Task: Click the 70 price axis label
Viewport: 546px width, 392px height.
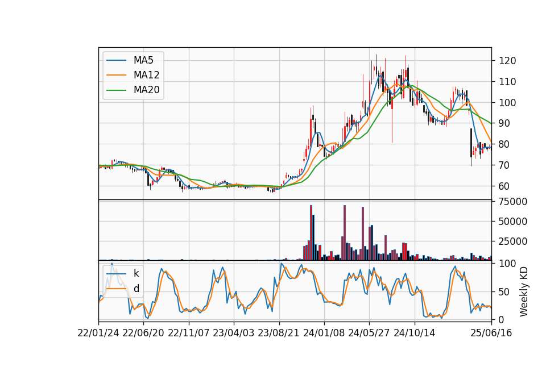Action: (x=504, y=165)
